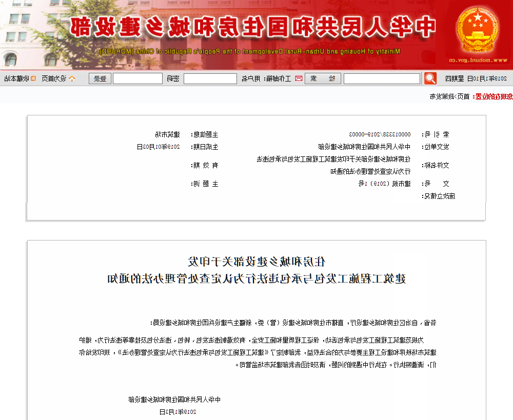
Task: Click the 有效期 field label
Action: 205,165
